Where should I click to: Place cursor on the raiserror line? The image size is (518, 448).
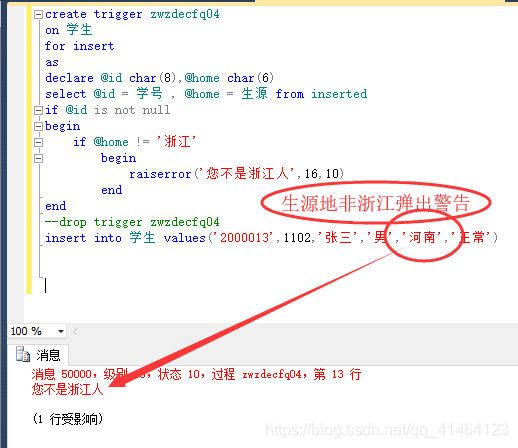point(236,174)
